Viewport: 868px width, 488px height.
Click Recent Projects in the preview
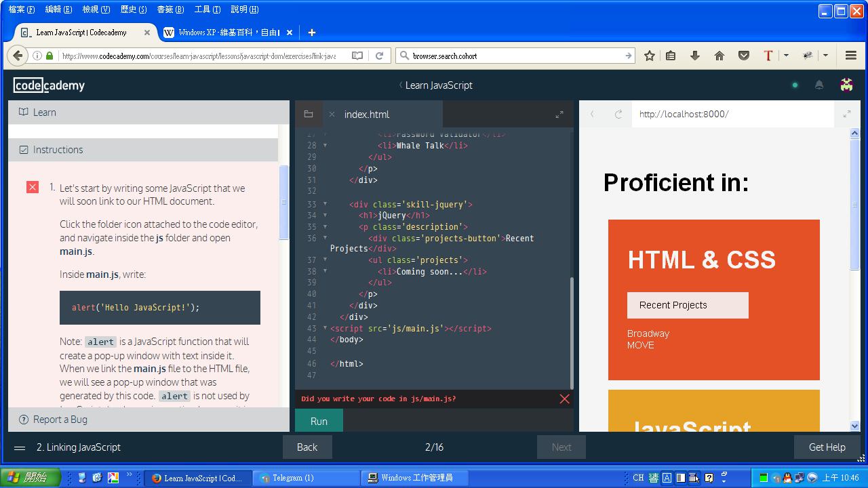tap(688, 305)
